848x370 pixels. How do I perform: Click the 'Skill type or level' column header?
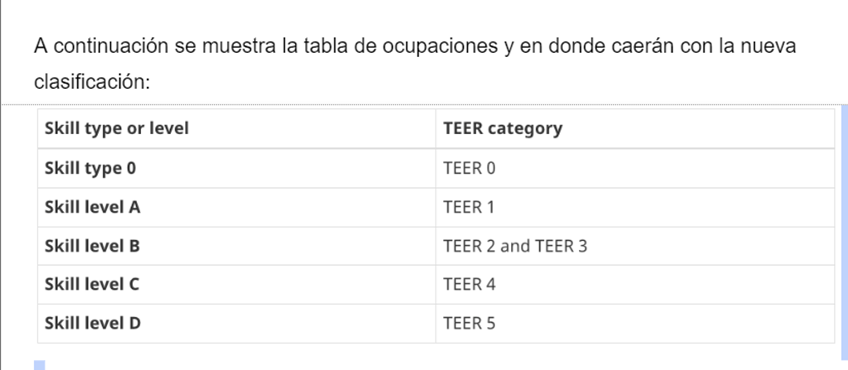pyautogui.click(x=236, y=129)
